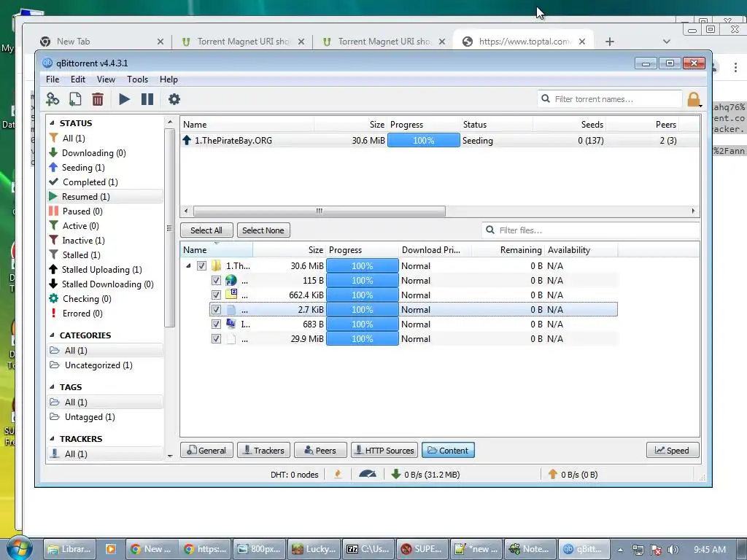Pause torrents with the pause toolbar icon

pyautogui.click(x=147, y=99)
